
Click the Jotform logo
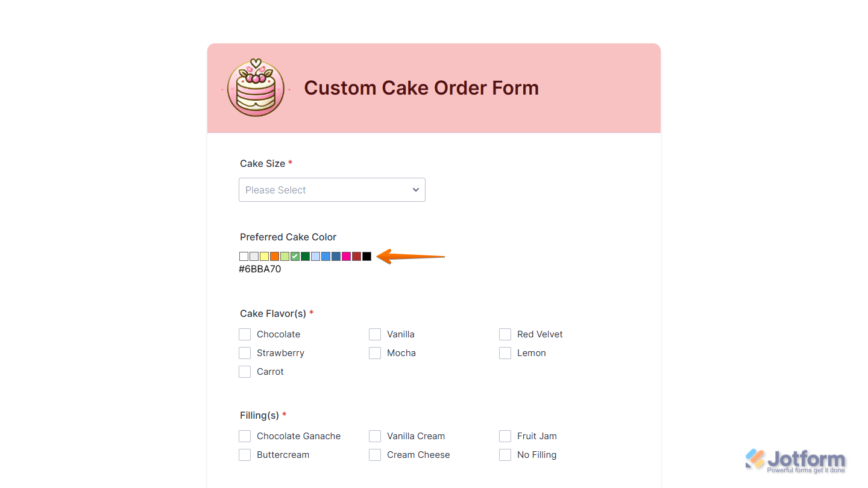tap(796, 459)
